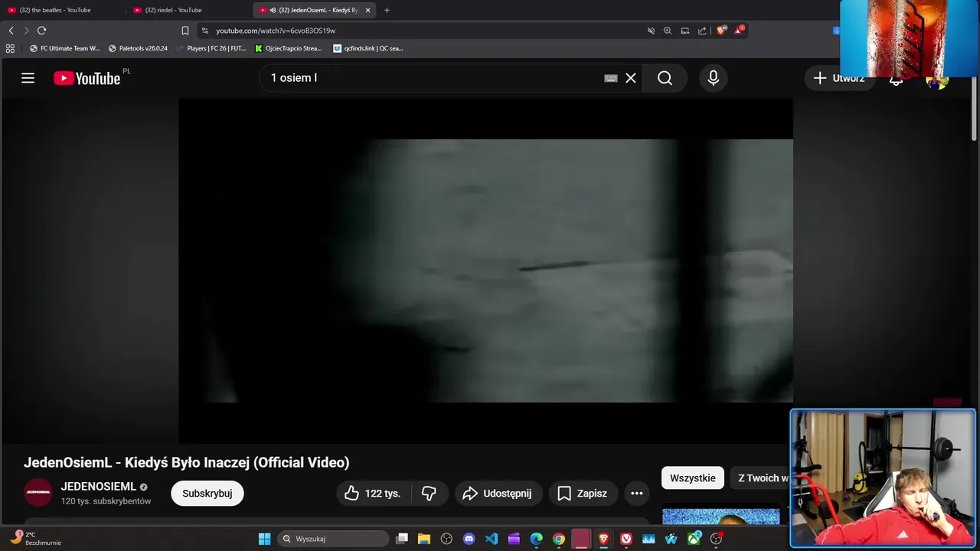The image size is (980, 551).
Task: Run the search with magnifier button
Action: 665,78
